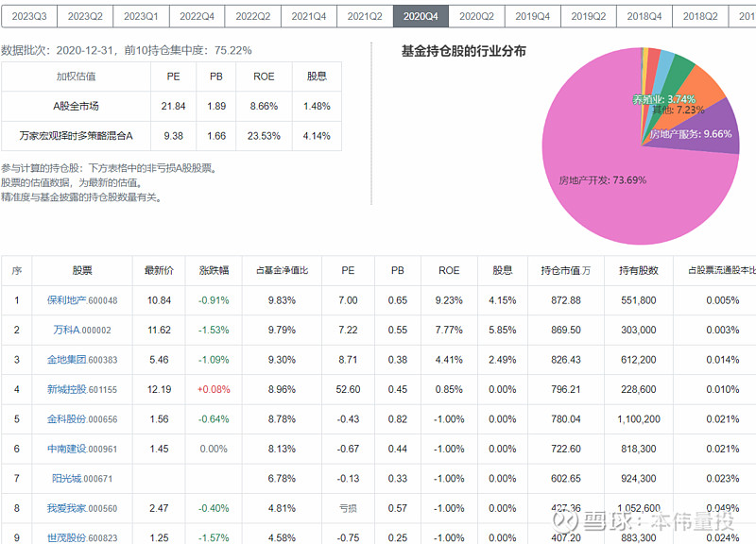The width and height of the screenshot is (756, 544).
Task: Open the 2022Q2 tab
Action: tap(252, 16)
